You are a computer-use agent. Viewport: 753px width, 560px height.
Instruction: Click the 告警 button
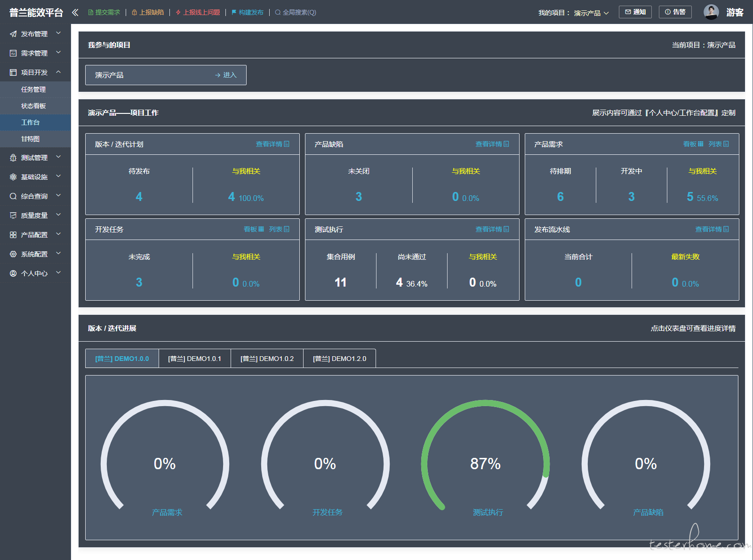pos(675,12)
